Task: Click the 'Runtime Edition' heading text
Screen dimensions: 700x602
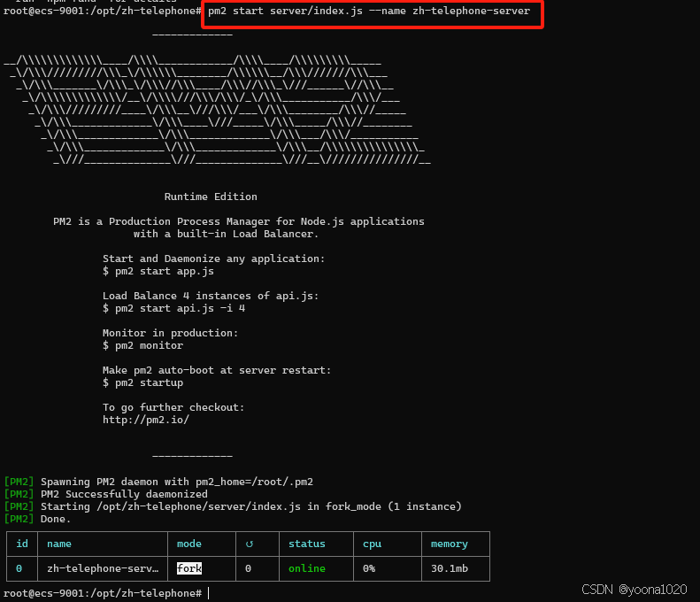Action: coord(211,197)
